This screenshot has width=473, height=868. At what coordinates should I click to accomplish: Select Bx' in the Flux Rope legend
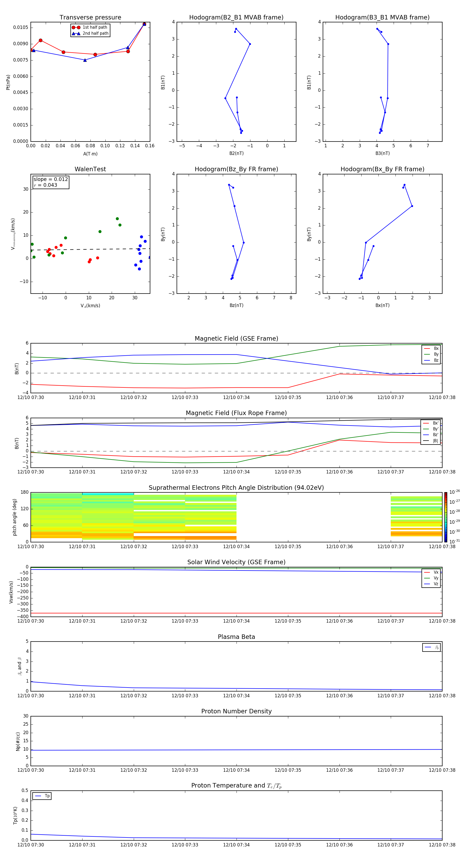click(431, 423)
